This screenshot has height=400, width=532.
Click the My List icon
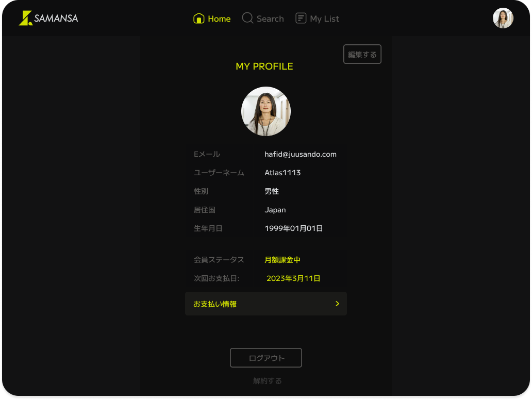301,19
